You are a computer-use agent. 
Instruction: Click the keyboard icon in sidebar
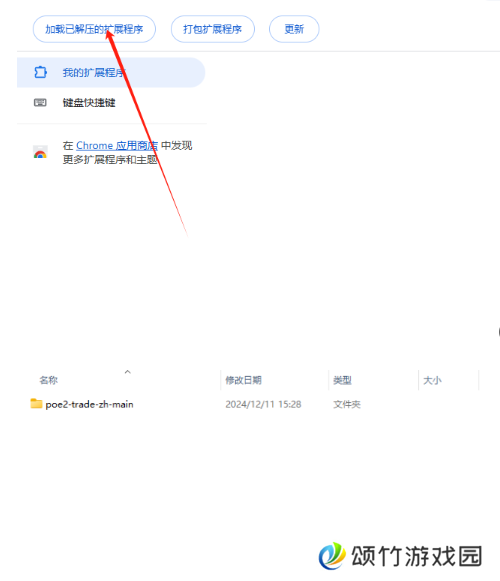click(40, 102)
